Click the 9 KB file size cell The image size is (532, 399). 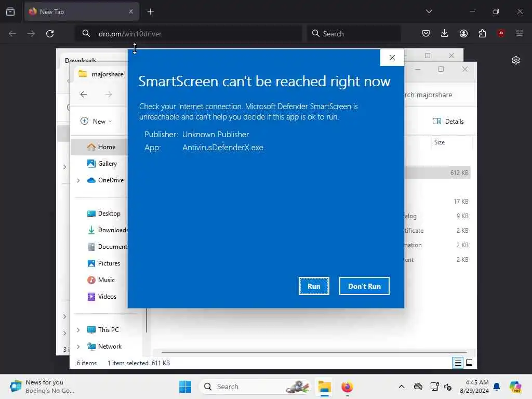(462, 216)
